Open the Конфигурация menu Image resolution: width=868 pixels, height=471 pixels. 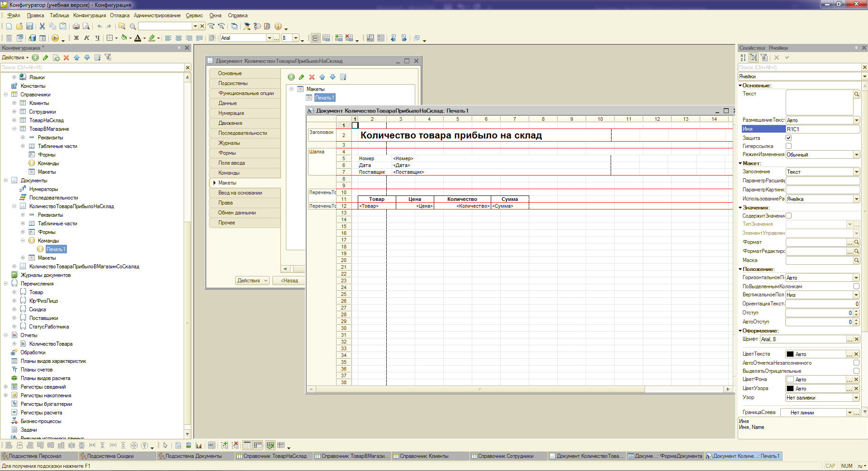point(90,15)
